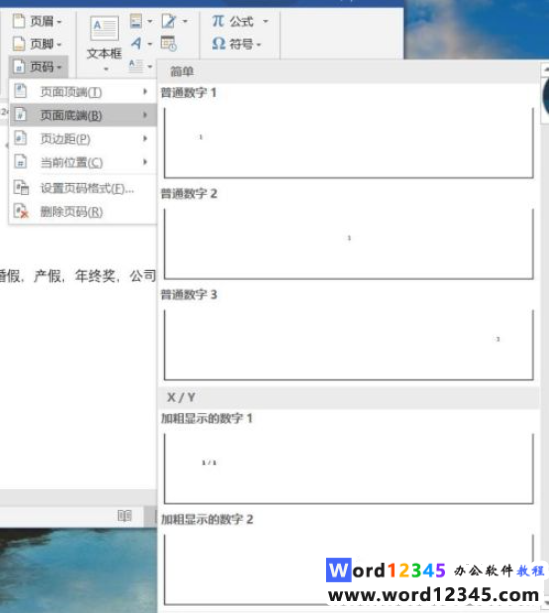Screen dimensions: 549x613
Task: Open the 页面顶端(T) submenu
Action: click(x=82, y=92)
